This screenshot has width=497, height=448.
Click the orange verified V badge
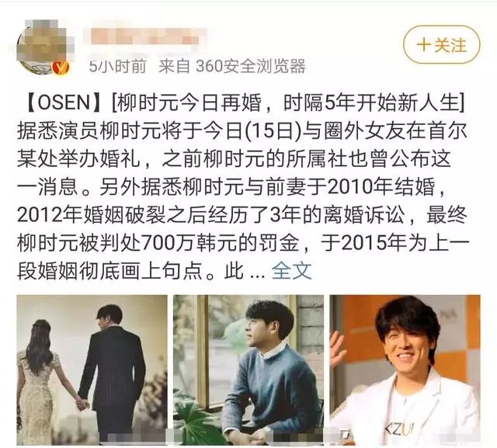(61, 67)
